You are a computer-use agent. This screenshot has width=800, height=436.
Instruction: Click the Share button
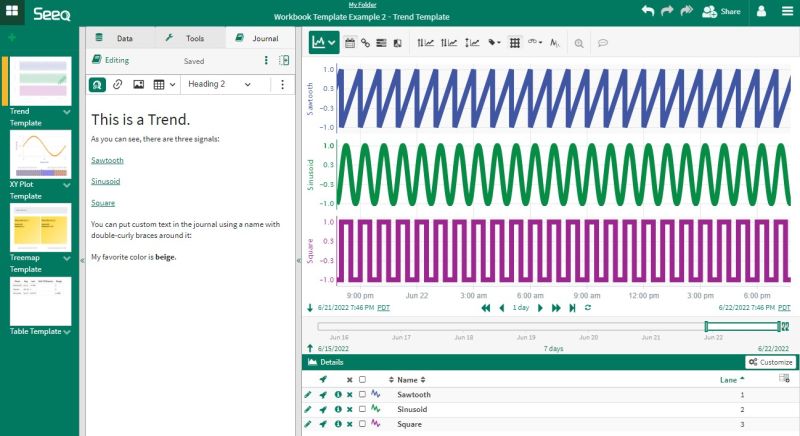point(721,11)
